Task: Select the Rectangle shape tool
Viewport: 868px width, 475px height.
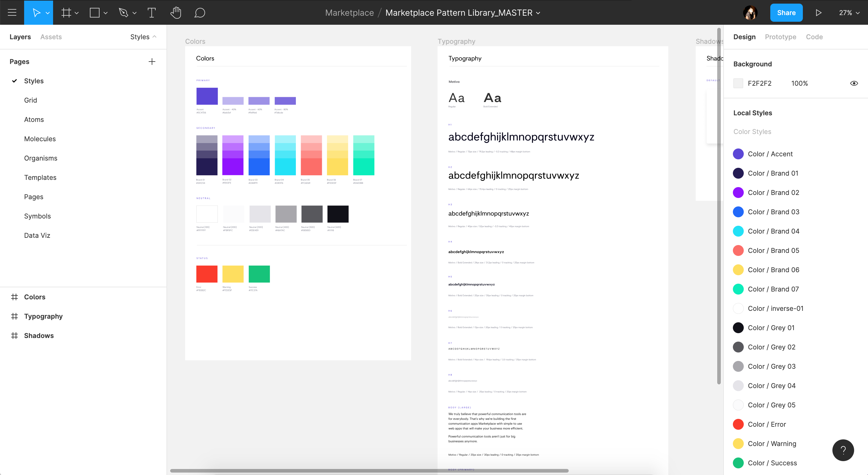Action: click(x=95, y=12)
